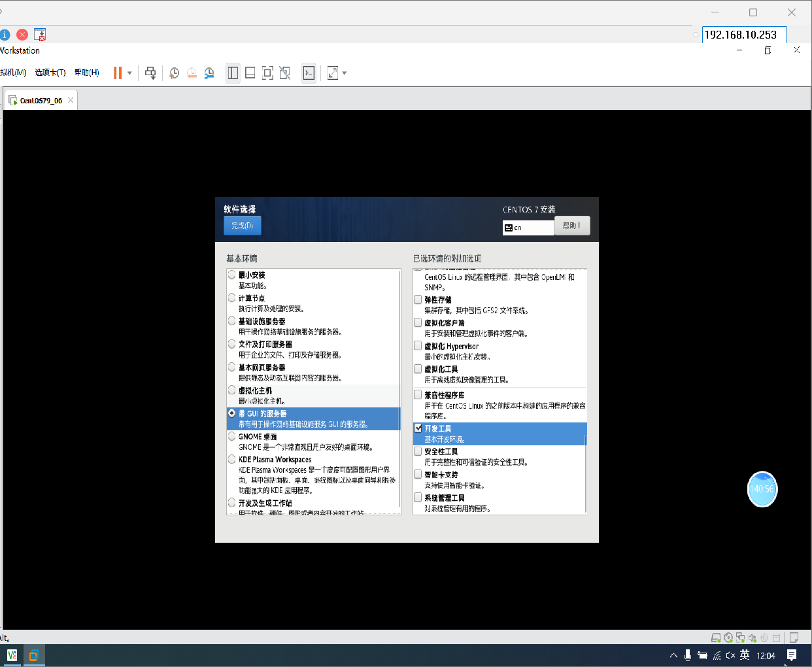The image size is (812, 667).
Task: Enable the 虚拟化 Hypervisor checkbox
Action: click(x=418, y=345)
